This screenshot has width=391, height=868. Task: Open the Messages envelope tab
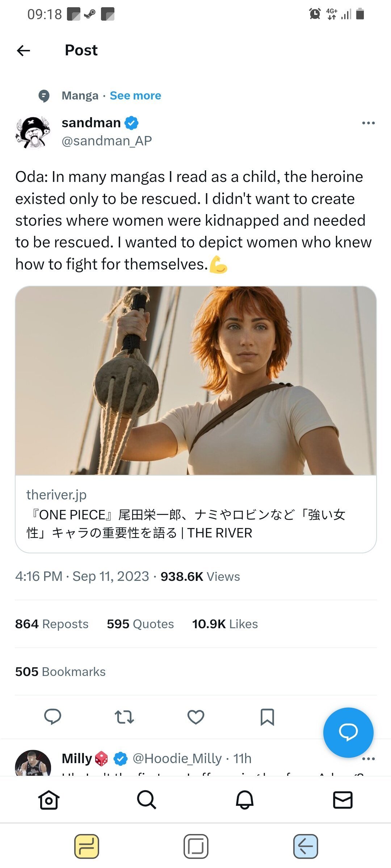[342, 800]
